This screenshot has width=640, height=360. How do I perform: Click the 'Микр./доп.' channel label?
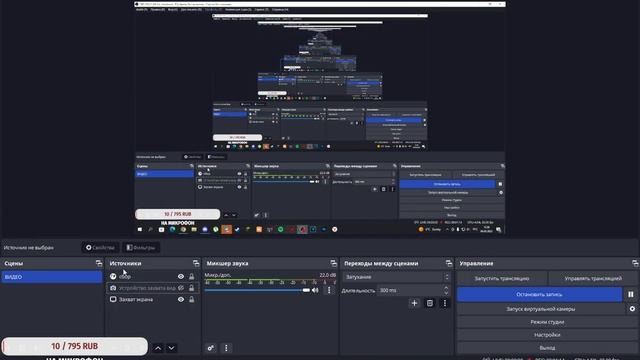218,275
